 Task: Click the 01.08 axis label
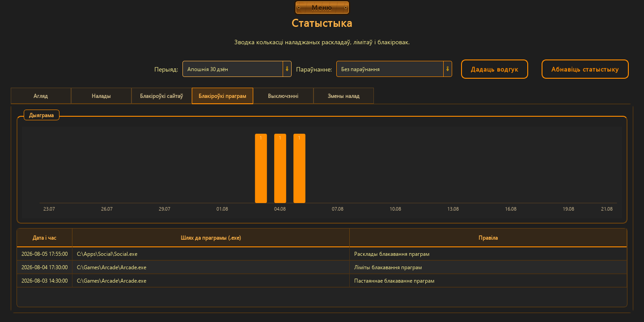(222, 209)
